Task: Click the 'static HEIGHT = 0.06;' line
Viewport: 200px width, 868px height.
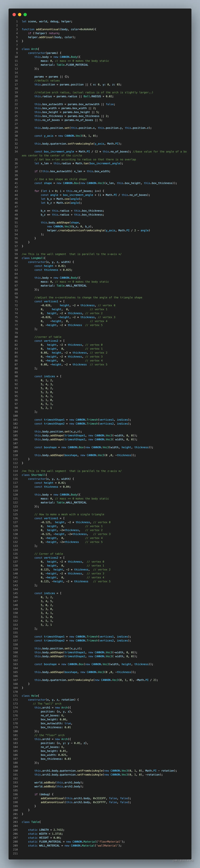Action: click(45, 838)
